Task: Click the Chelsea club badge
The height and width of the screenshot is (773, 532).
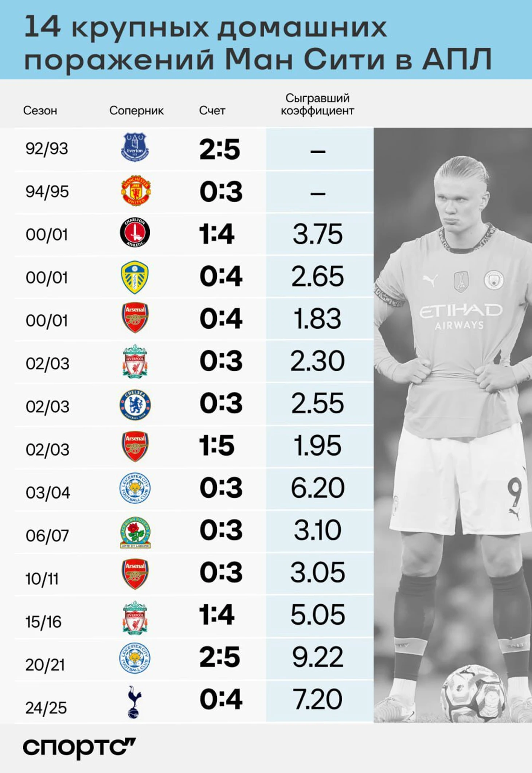Action: (x=135, y=405)
